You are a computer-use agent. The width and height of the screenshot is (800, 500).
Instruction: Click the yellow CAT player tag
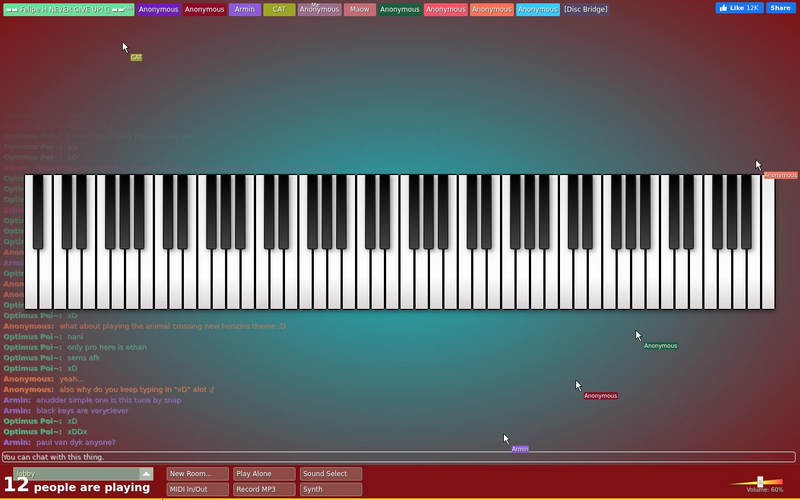click(279, 10)
